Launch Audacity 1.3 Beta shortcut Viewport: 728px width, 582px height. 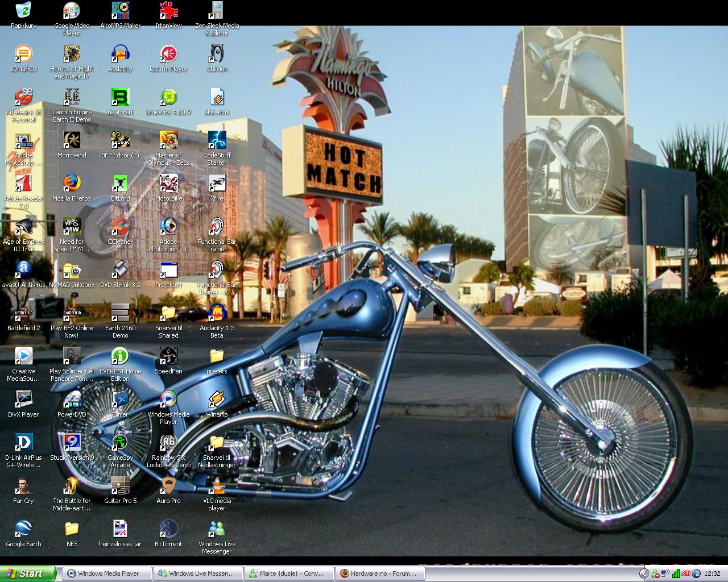click(217, 321)
